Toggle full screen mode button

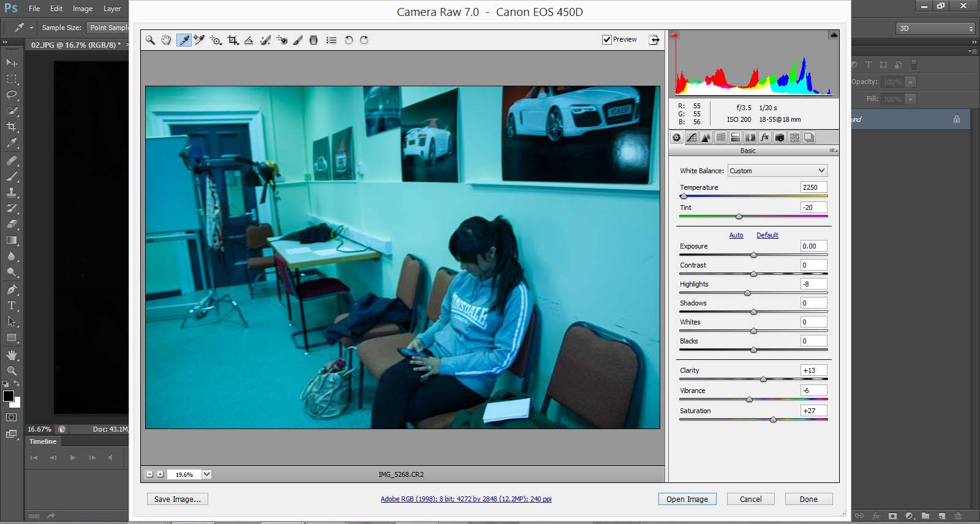coord(654,40)
